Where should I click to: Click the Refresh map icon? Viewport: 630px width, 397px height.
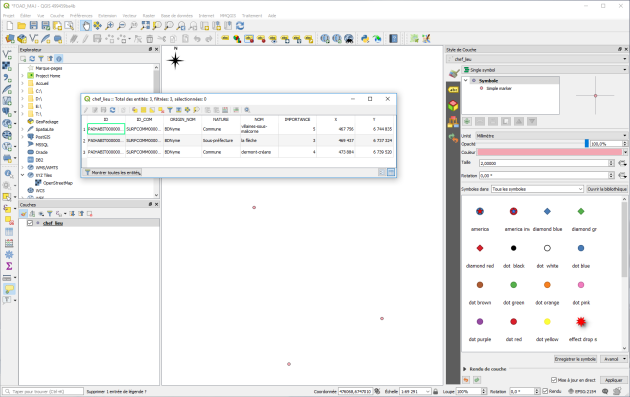240,26
